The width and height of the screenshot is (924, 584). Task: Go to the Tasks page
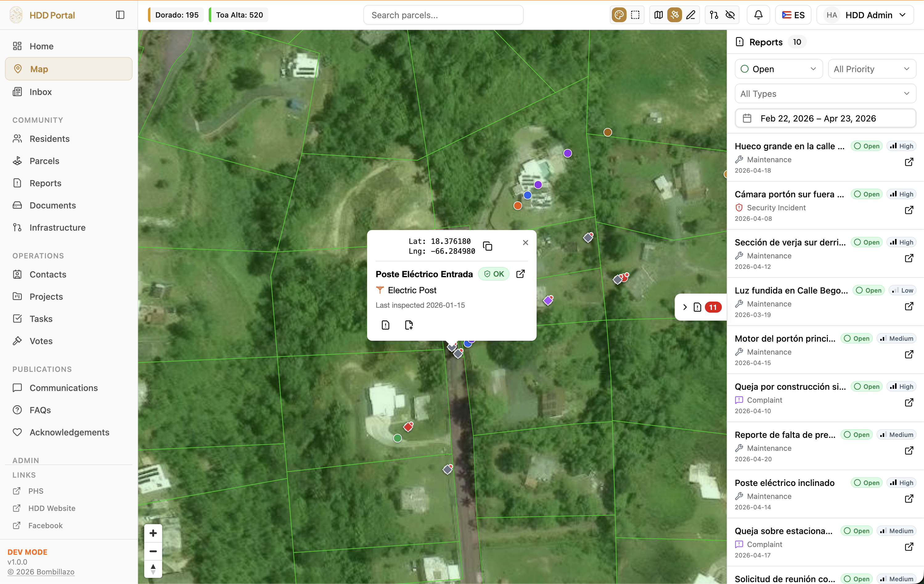point(69,319)
